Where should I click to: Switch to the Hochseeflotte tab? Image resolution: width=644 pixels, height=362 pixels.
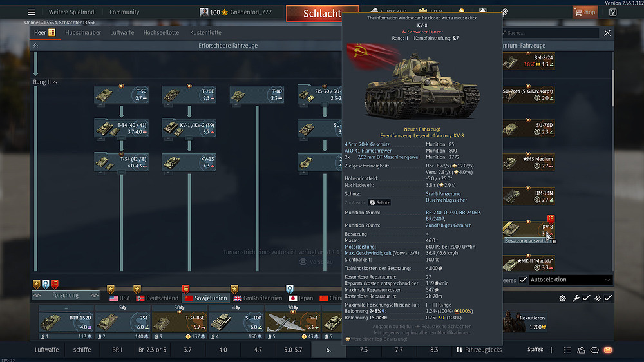(161, 32)
